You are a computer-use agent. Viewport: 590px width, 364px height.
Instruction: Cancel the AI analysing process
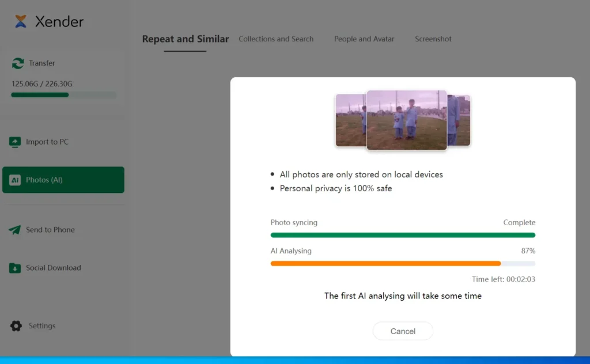[x=403, y=331]
